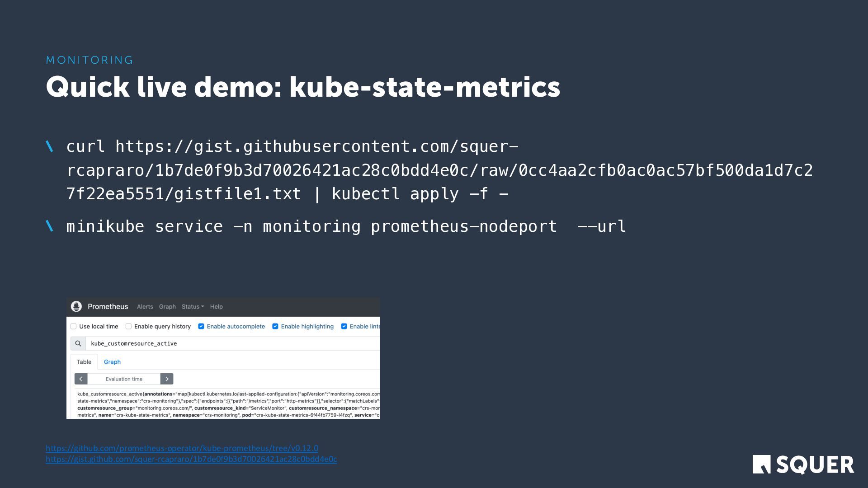This screenshot has width=868, height=488.
Task: Step evaluation time backward arrow
Action: pyautogui.click(x=81, y=379)
